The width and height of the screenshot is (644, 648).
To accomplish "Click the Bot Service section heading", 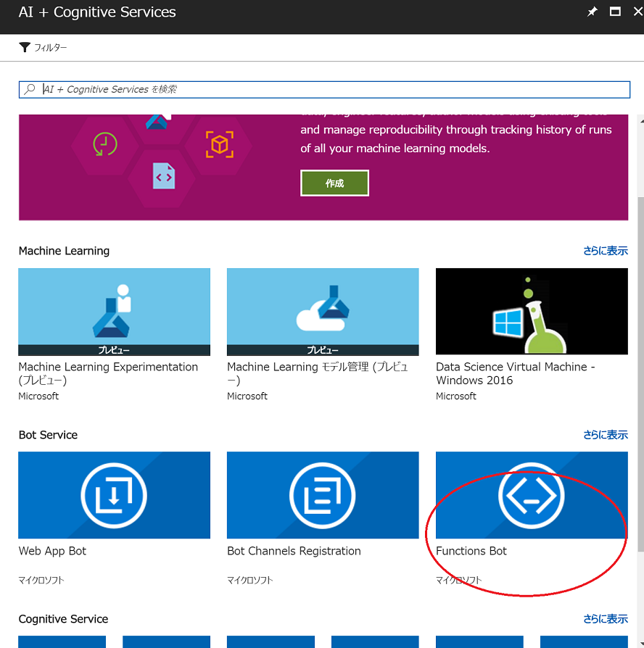I will coord(48,435).
